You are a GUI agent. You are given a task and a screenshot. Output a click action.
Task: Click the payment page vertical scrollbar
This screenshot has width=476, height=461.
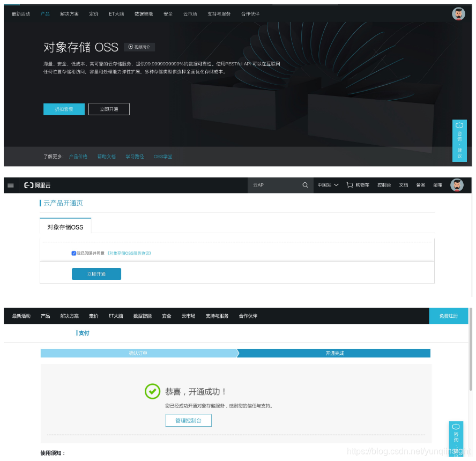(x=471, y=349)
